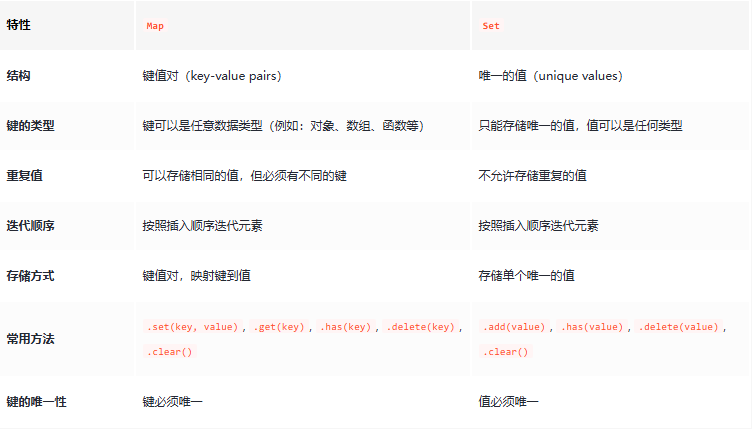
Task: Select the .has(key) method code
Action: click(346, 327)
